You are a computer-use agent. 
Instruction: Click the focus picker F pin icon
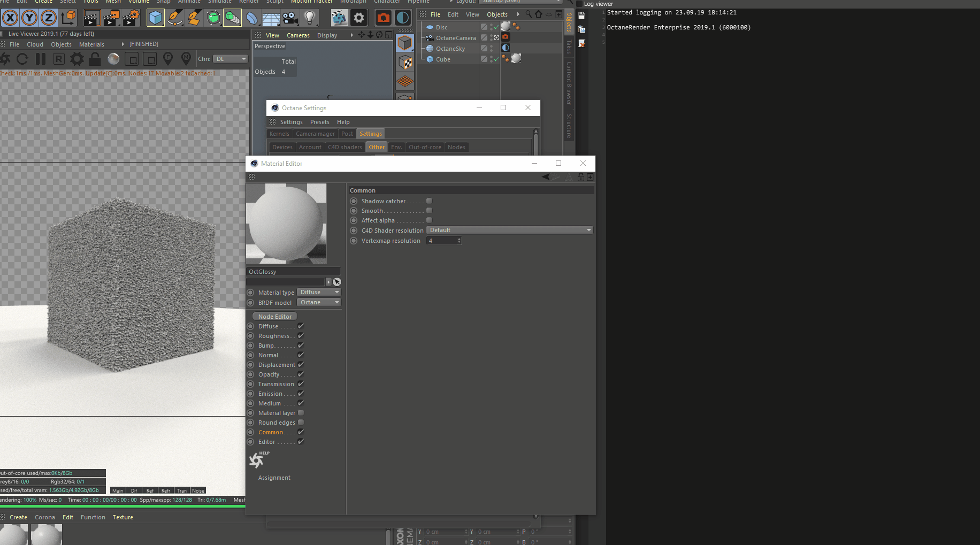pos(168,58)
